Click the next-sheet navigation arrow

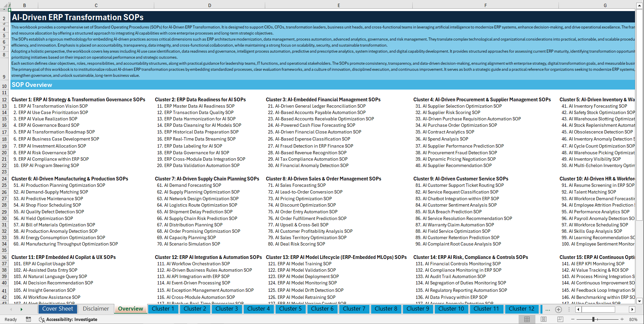pyautogui.click(x=21, y=309)
